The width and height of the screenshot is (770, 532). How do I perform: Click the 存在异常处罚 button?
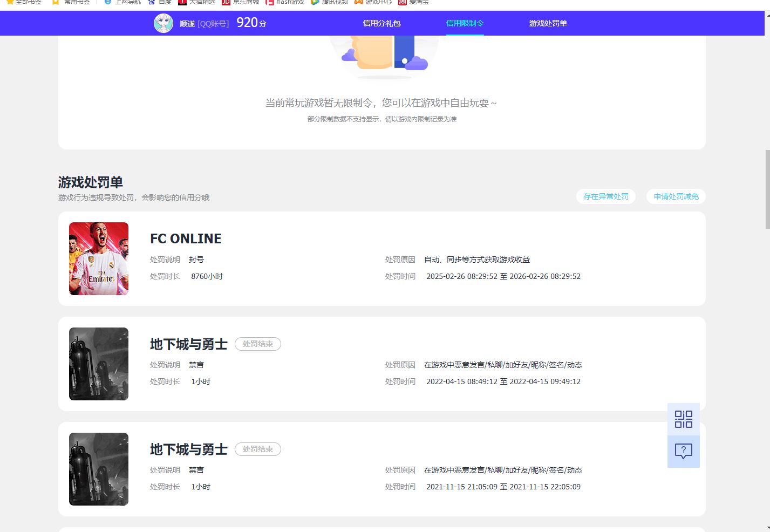pos(605,196)
